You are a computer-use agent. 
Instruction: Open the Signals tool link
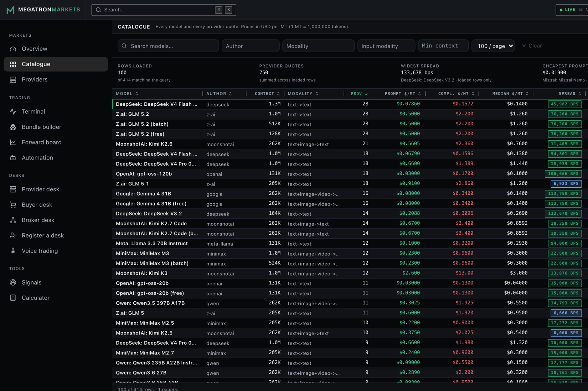[56, 282]
